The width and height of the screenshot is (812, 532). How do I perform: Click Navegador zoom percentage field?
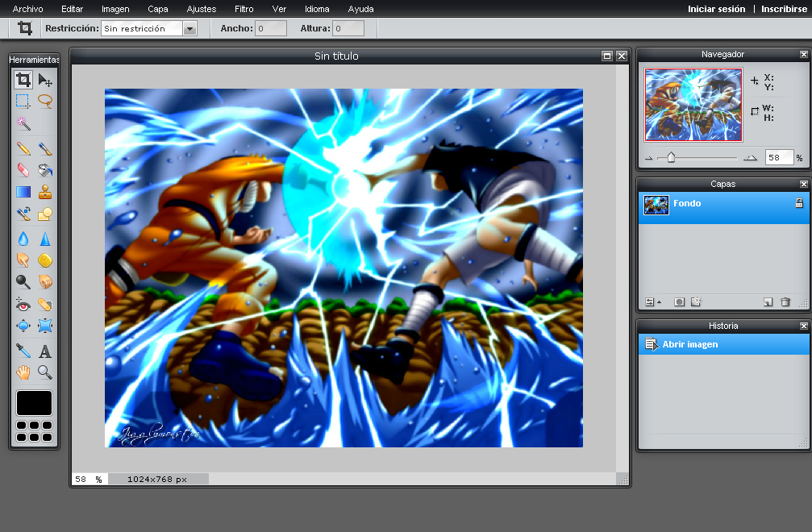[780, 157]
